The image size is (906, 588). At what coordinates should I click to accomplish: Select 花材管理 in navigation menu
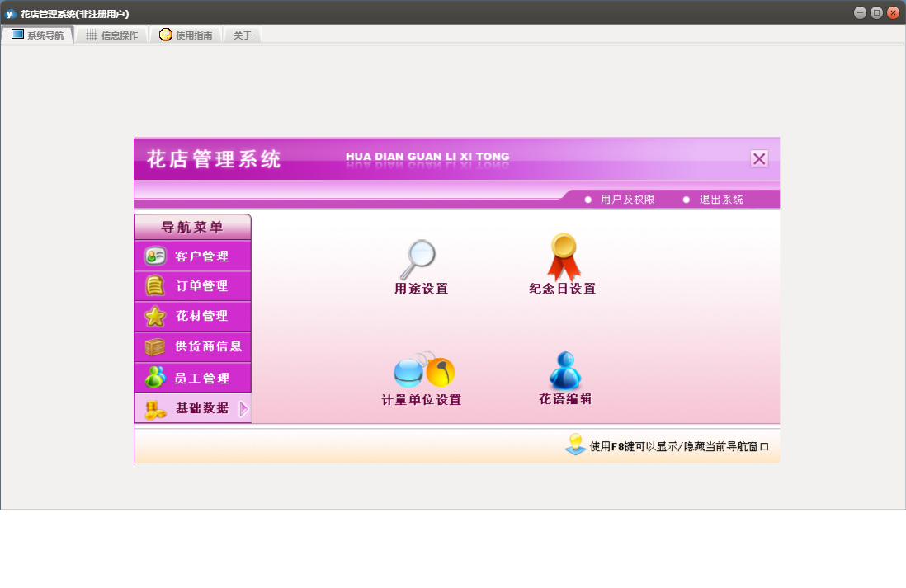coord(193,316)
